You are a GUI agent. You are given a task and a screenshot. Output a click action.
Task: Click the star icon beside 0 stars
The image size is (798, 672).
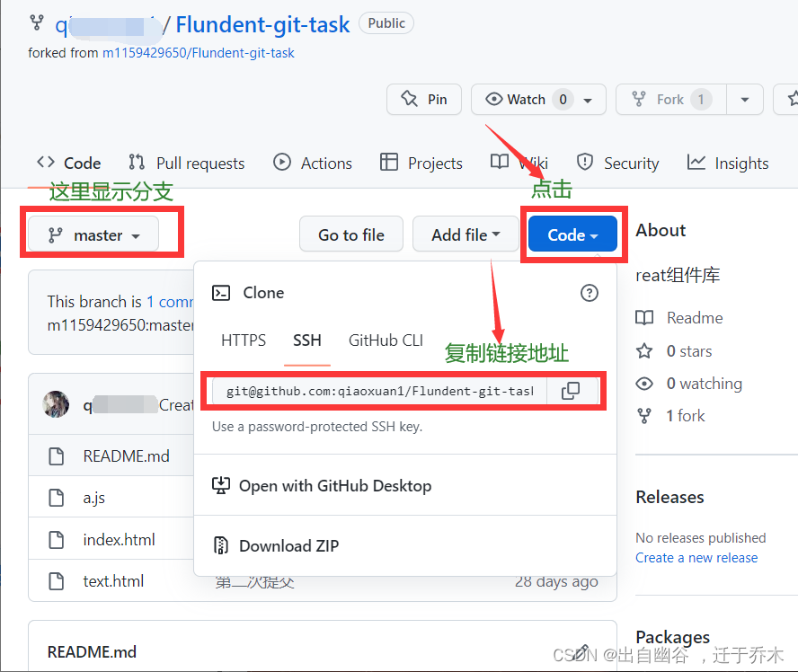(644, 351)
